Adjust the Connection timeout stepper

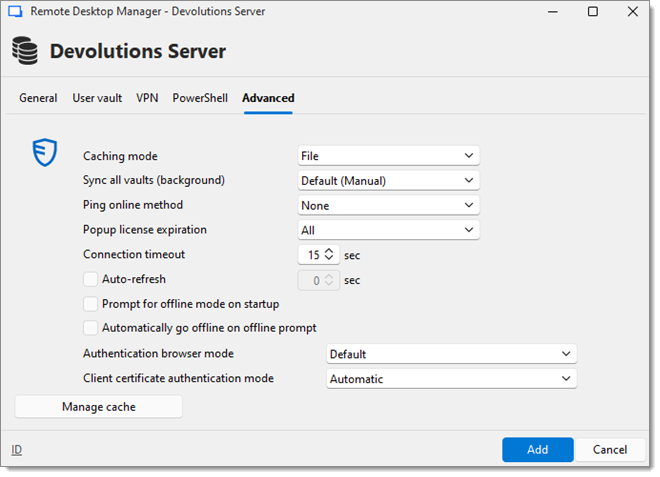tap(330, 255)
